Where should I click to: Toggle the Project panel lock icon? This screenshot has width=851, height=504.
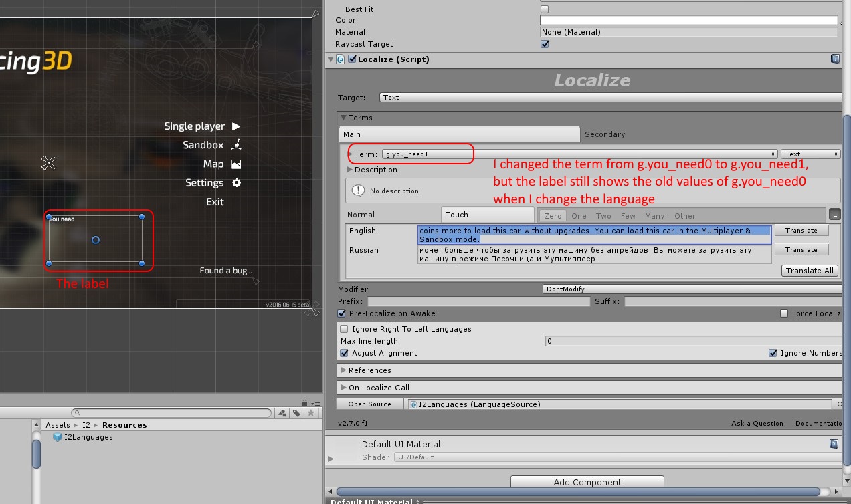coord(304,403)
